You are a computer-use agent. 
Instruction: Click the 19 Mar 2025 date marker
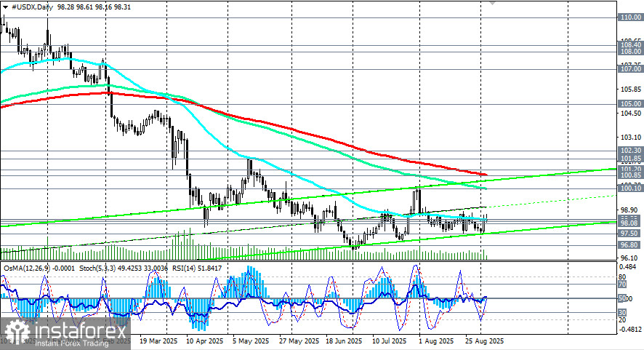coord(158,341)
